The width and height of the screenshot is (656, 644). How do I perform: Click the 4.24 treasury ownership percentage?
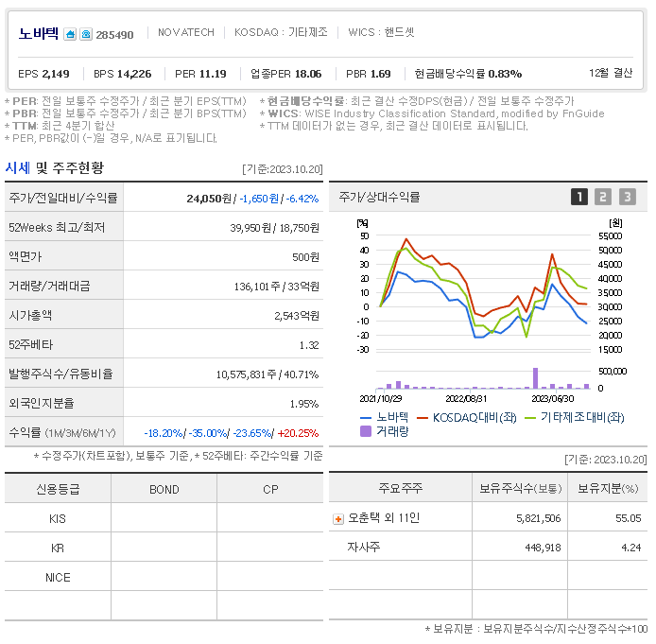click(631, 548)
